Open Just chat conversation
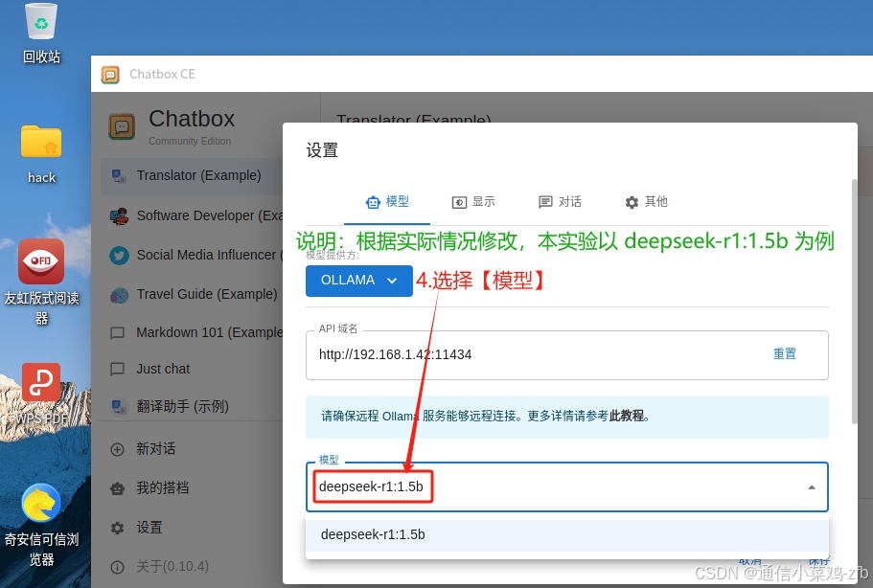 coord(192,369)
